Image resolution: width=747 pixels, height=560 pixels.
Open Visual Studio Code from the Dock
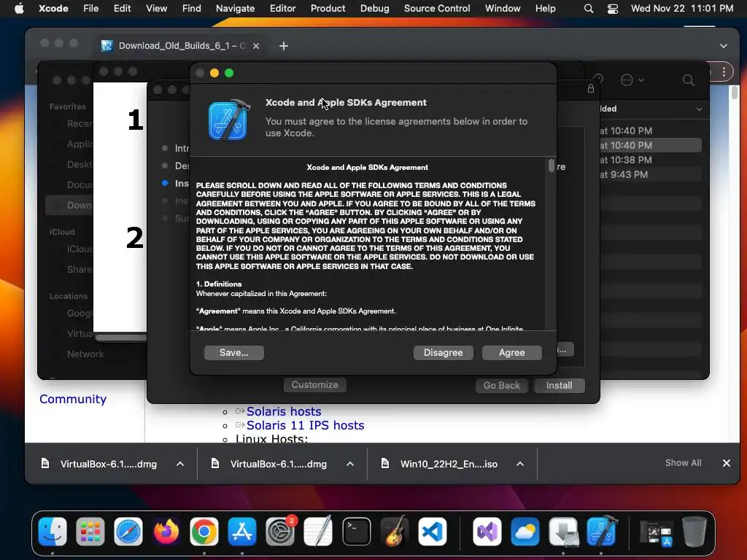(x=433, y=531)
